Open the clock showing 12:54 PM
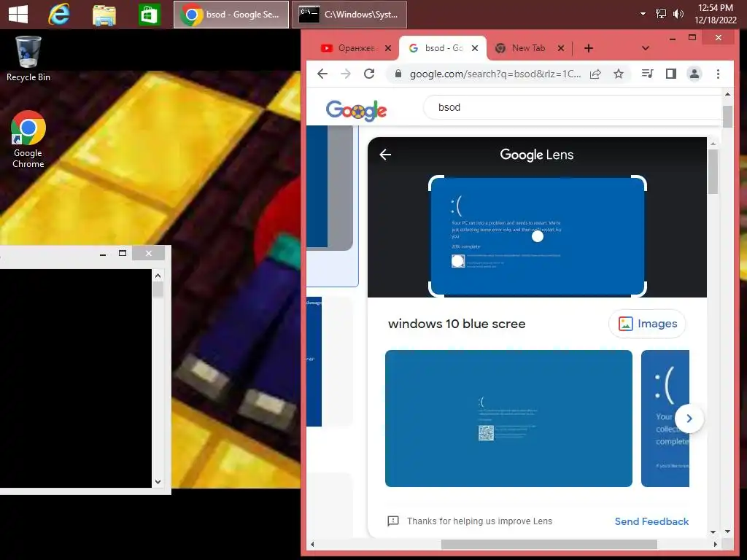 pyautogui.click(x=715, y=14)
